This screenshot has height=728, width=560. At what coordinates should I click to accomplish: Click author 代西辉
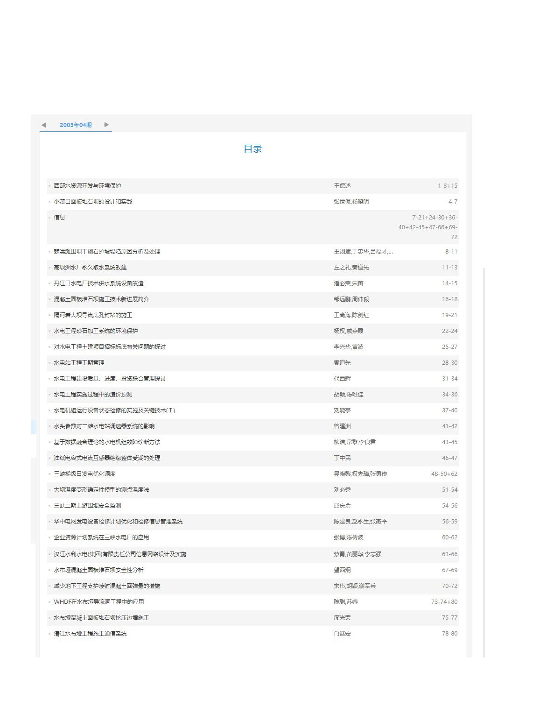point(342,379)
